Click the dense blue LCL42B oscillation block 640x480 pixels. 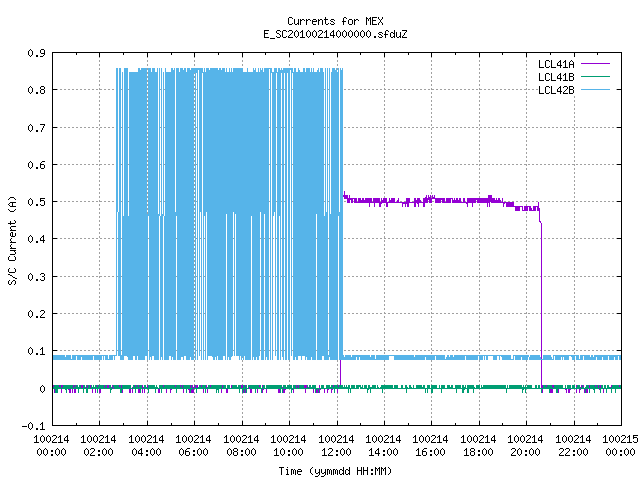(229, 214)
